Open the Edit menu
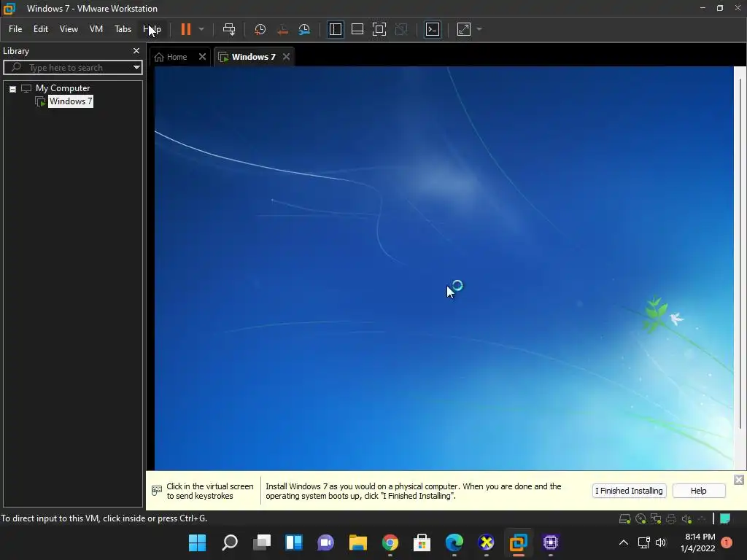The image size is (747, 560). click(x=41, y=29)
